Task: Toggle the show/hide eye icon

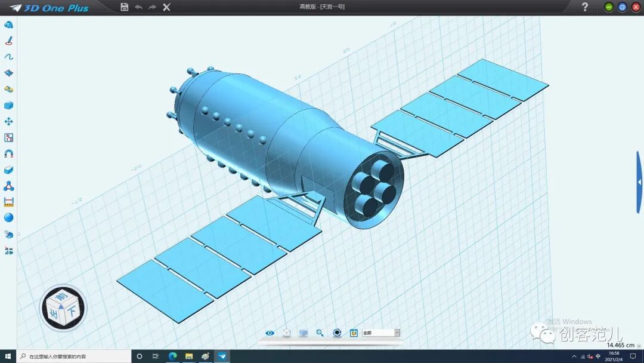Action: tap(270, 333)
